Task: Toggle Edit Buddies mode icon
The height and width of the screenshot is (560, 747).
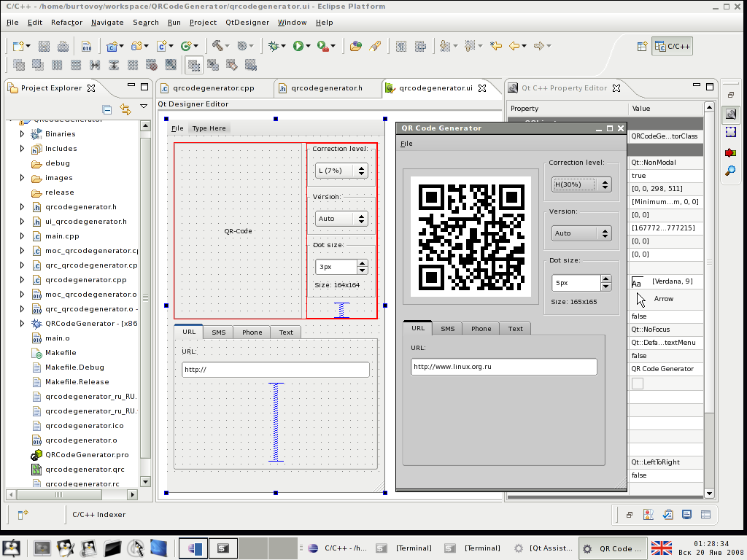Action: (x=232, y=65)
